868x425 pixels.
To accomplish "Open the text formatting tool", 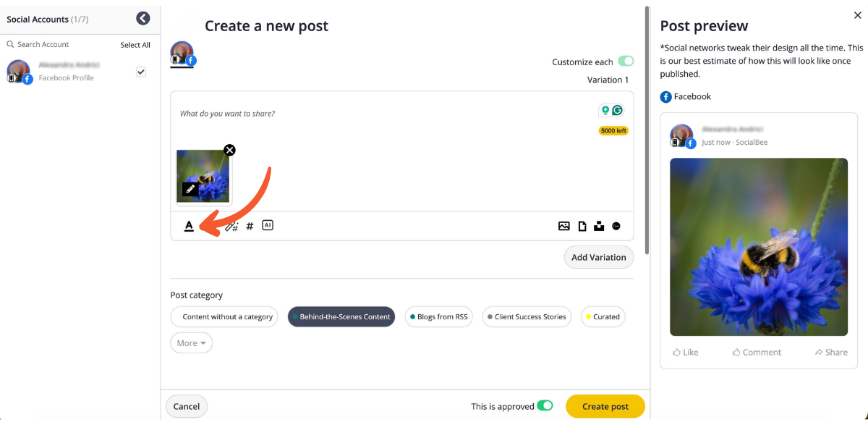I will point(189,226).
